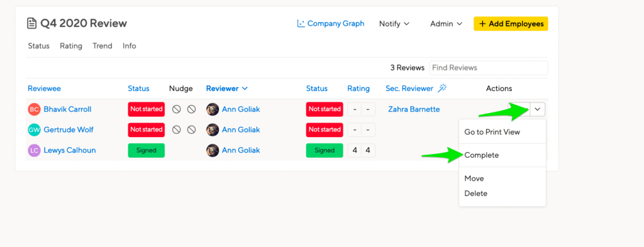
Task: Switch to the Status tab
Action: 38,46
